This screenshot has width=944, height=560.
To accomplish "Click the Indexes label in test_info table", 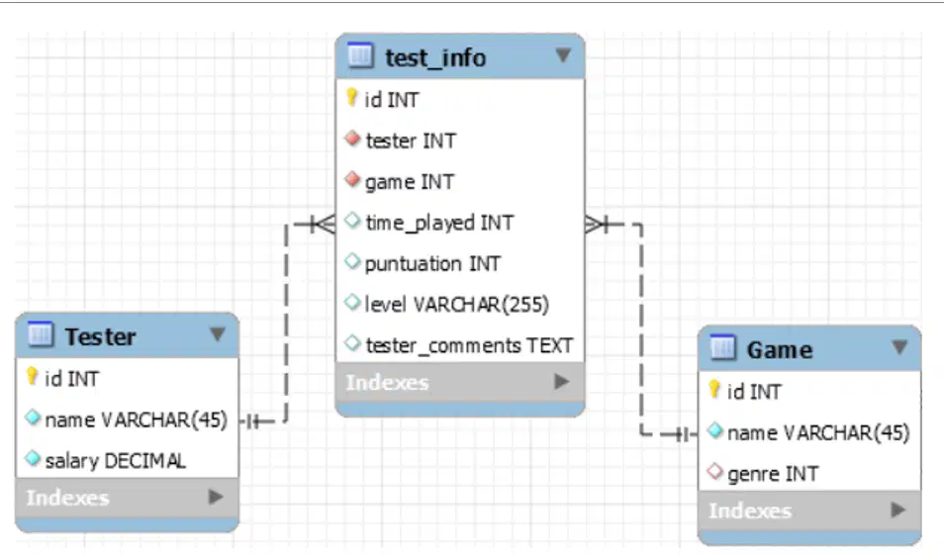I will (387, 382).
